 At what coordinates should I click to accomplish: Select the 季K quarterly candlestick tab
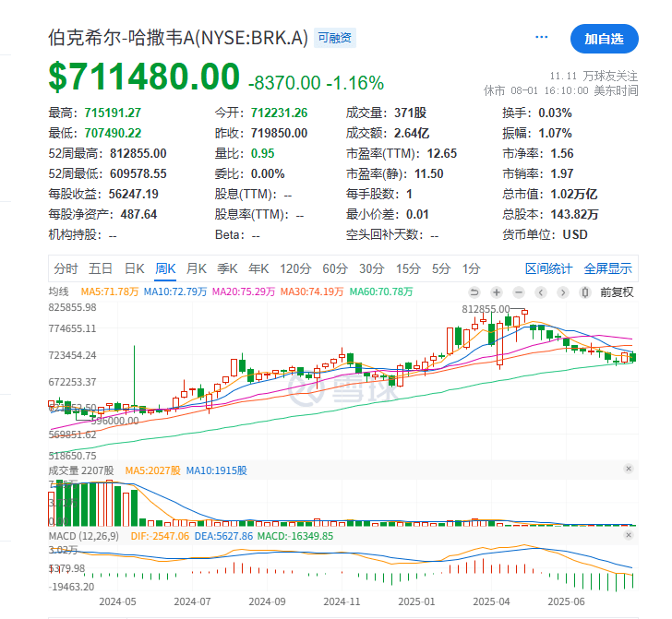tap(227, 268)
